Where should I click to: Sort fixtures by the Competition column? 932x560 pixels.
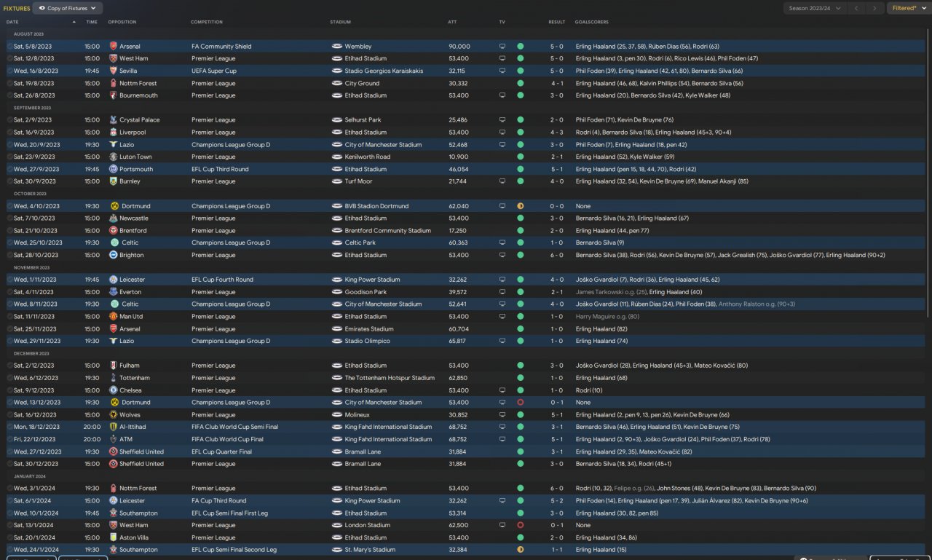[207, 22]
